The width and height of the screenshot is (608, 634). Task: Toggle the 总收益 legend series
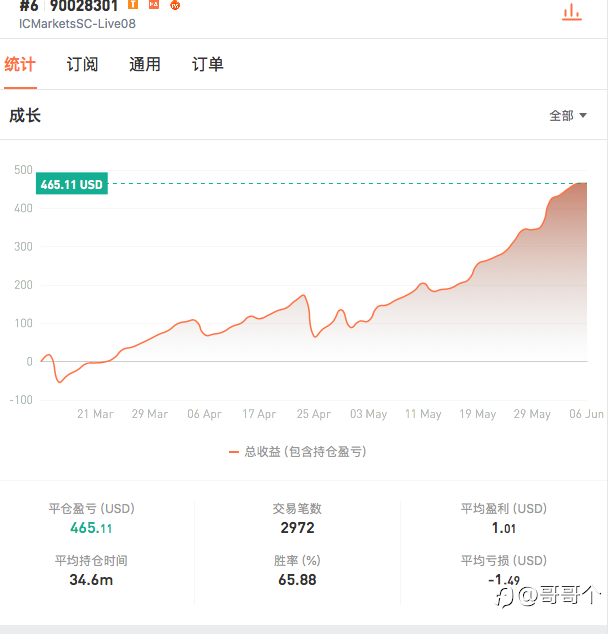point(298,452)
